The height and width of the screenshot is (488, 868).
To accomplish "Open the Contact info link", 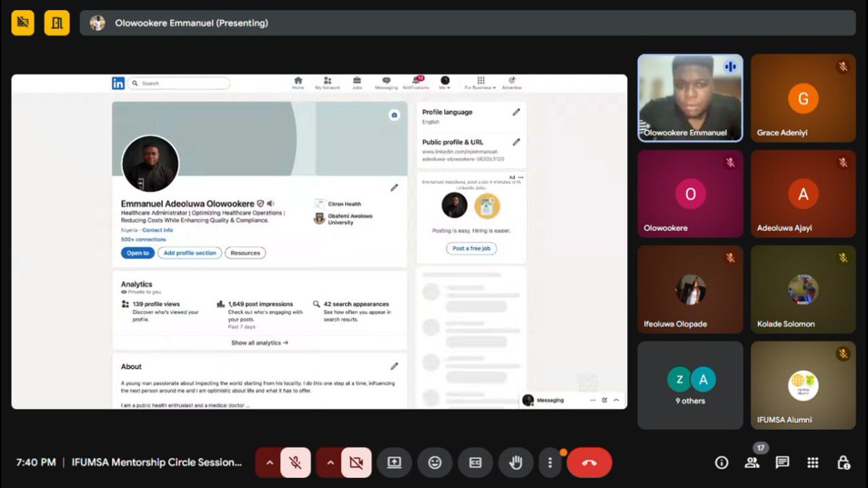I will (x=158, y=230).
